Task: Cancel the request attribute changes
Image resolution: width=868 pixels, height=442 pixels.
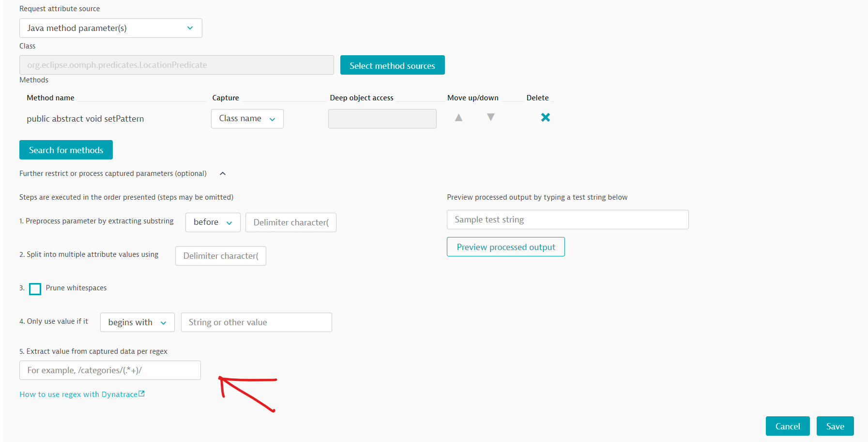Action: [787, 426]
